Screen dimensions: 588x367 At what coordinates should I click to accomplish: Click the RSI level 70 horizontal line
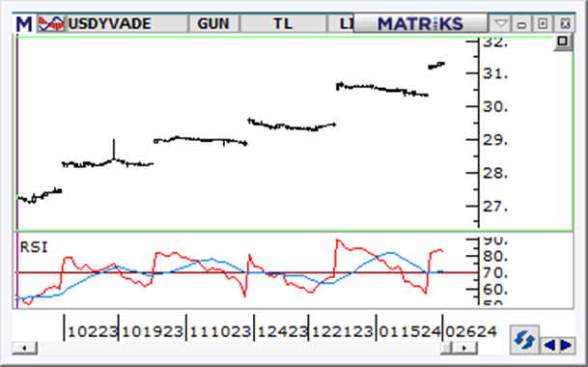[247, 272]
